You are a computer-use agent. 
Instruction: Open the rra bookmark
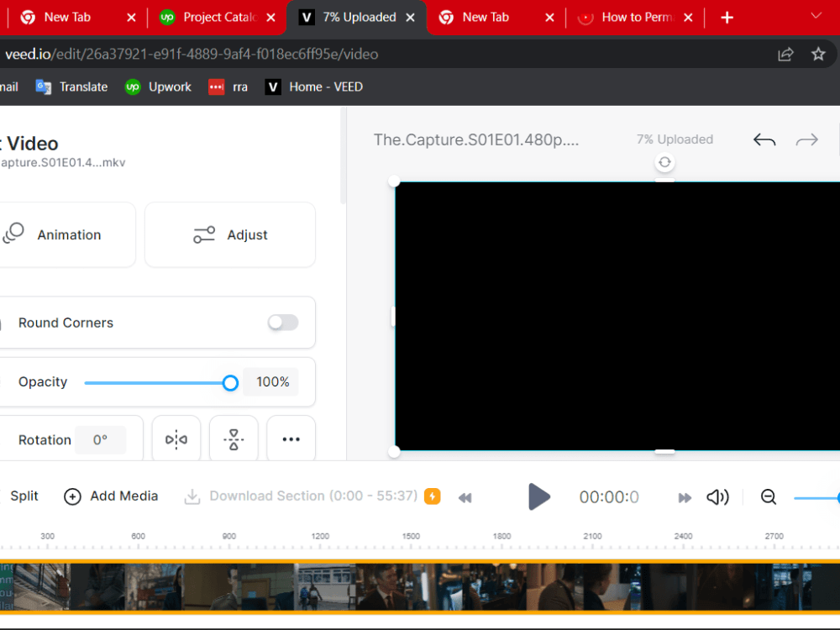pyautogui.click(x=228, y=87)
